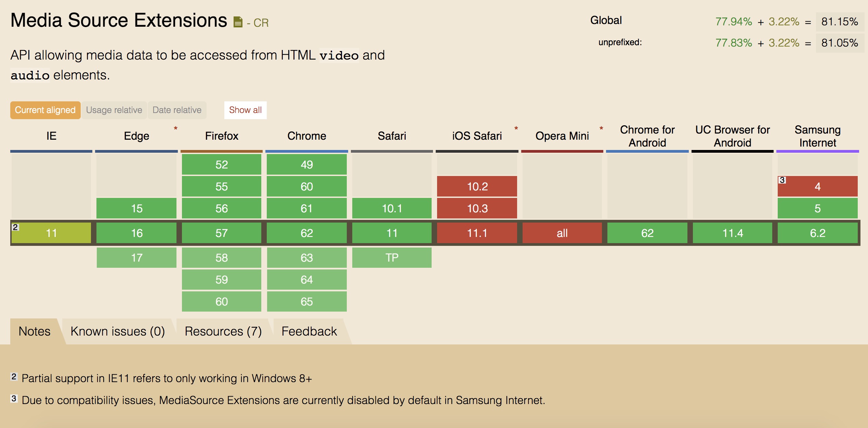This screenshot has height=428, width=868.
Task: Select the Chrome 63 cell
Action: pyautogui.click(x=307, y=257)
